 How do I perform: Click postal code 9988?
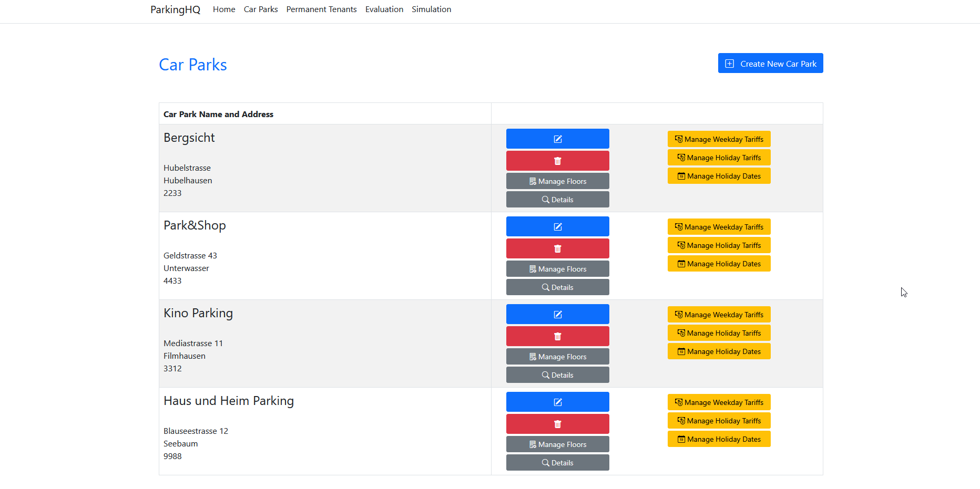pyautogui.click(x=172, y=456)
